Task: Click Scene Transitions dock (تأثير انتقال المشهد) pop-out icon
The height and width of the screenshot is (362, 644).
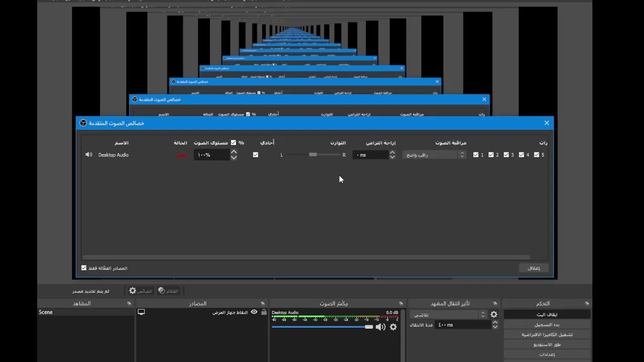Action: [495, 304]
